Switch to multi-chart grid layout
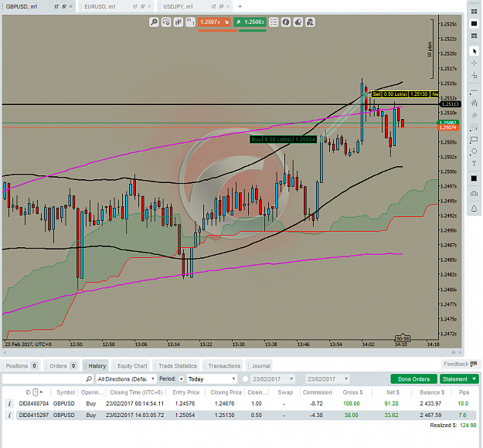 click(x=474, y=12)
